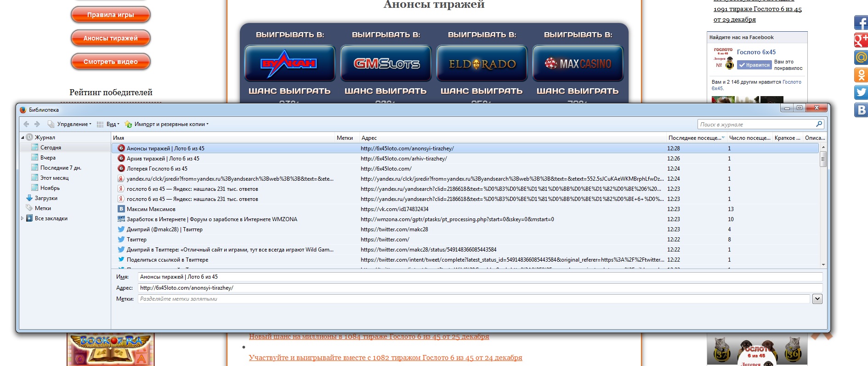The height and width of the screenshot is (366, 868).
Task: Select the Архив тиражей history entry
Action: point(465,159)
